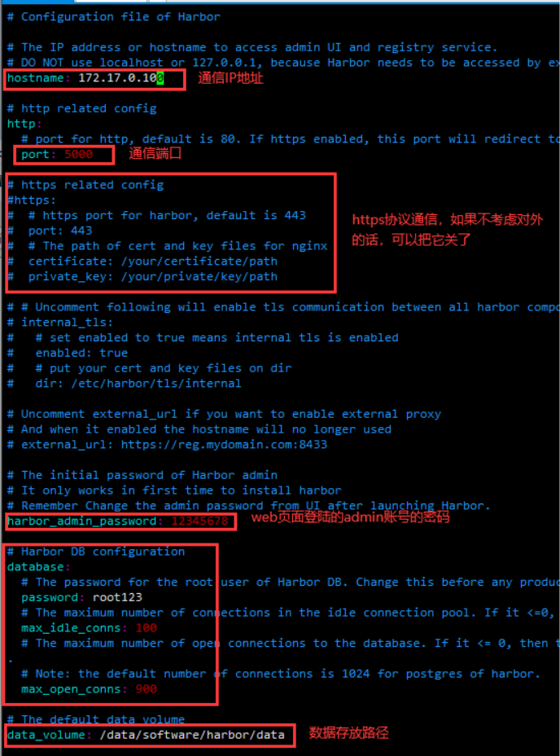This screenshot has height=756, width=560.
Task: Click the http: key line
Action: (24, 124)
